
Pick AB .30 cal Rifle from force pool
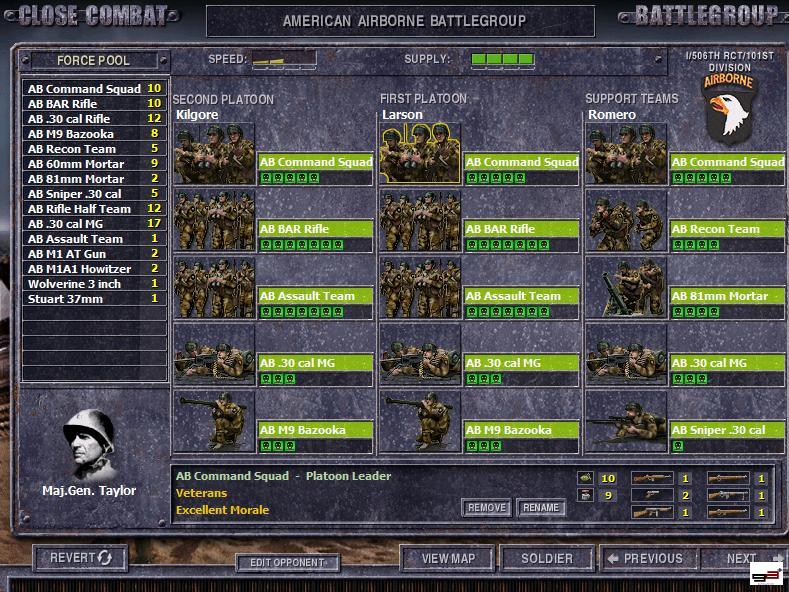pos(95,119)
